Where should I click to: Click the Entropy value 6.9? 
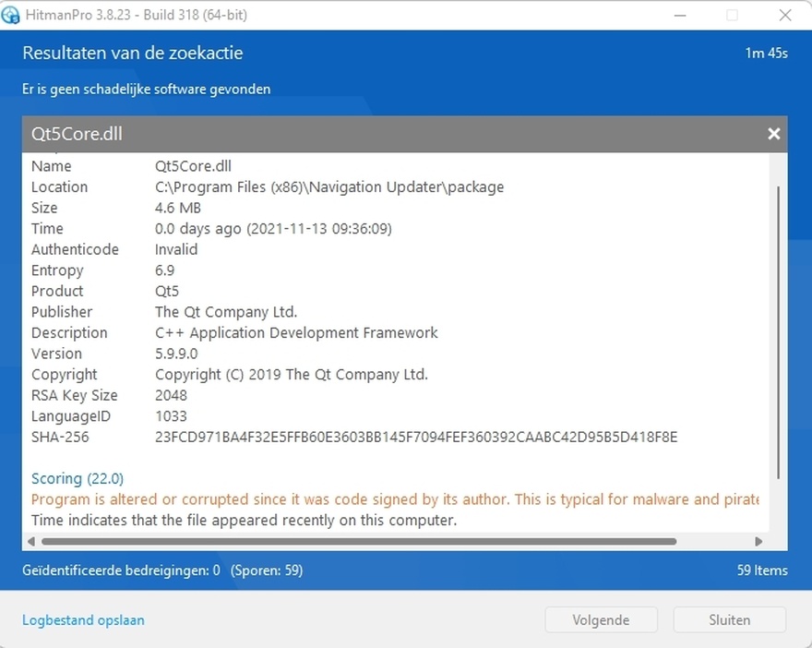point(164,270)
